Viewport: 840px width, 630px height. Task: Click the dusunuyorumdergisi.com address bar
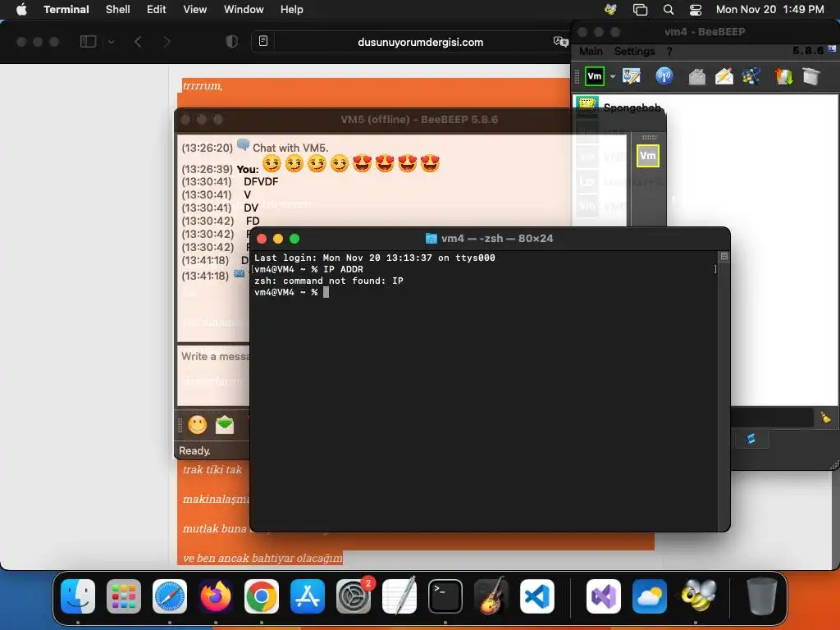point(421,43)
